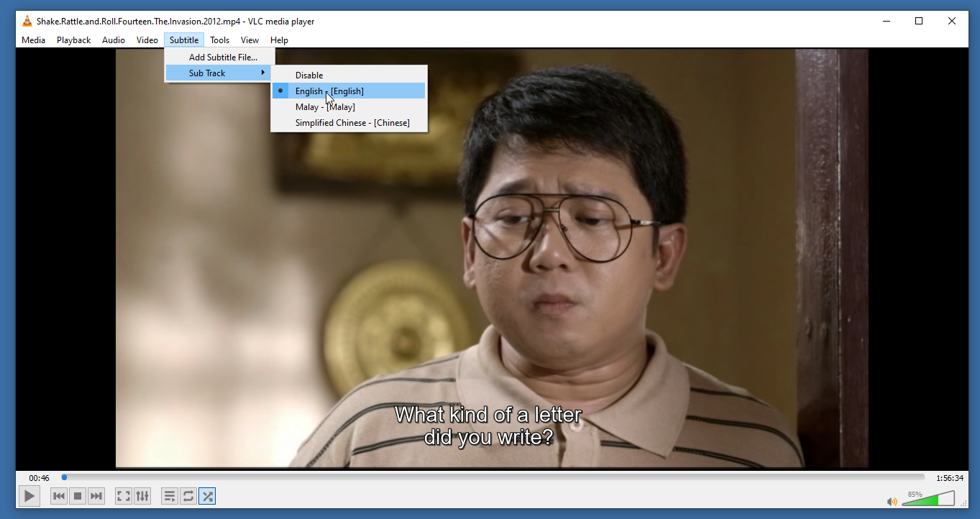Open the Tools menu
The width and height of the screenshot is (980, 519).
pyautogui.click(x=220, y=40)
